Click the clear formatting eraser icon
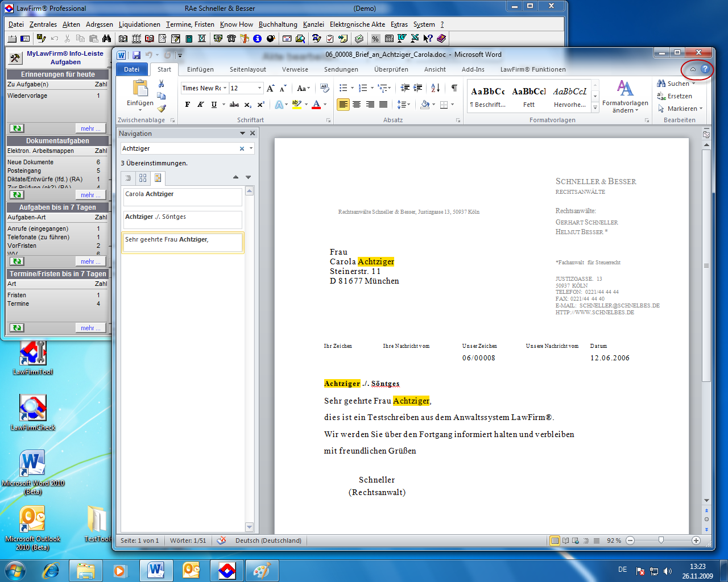728x582 pixels. tap(324, 88)
